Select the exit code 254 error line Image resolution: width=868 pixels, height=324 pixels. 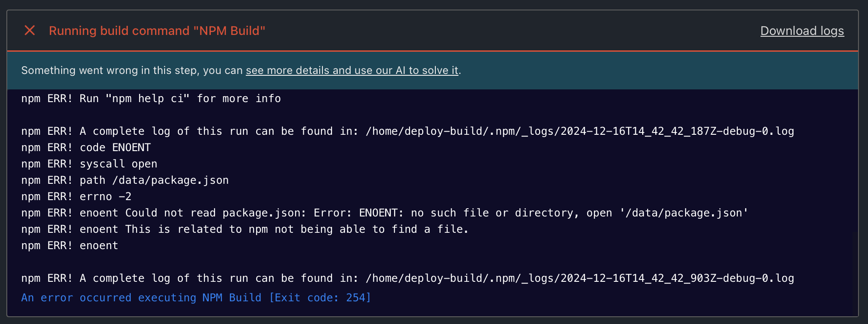pos(195,298)
